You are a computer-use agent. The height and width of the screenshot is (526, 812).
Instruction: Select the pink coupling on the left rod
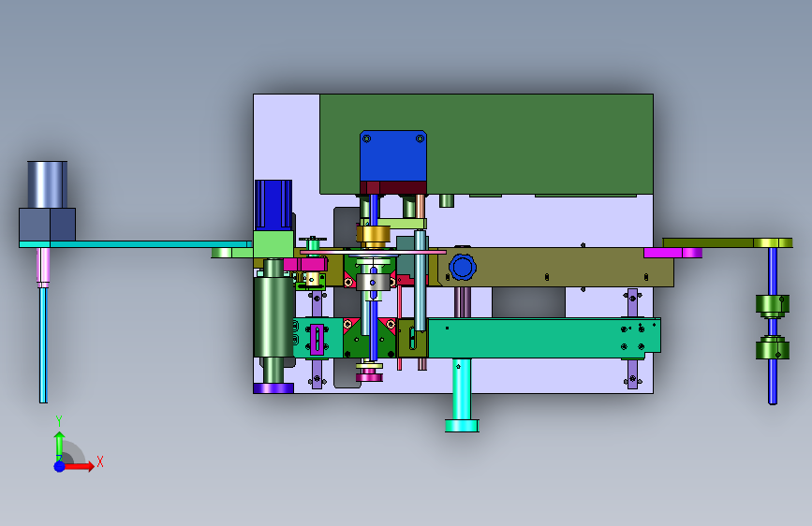[x=43, y=267]
